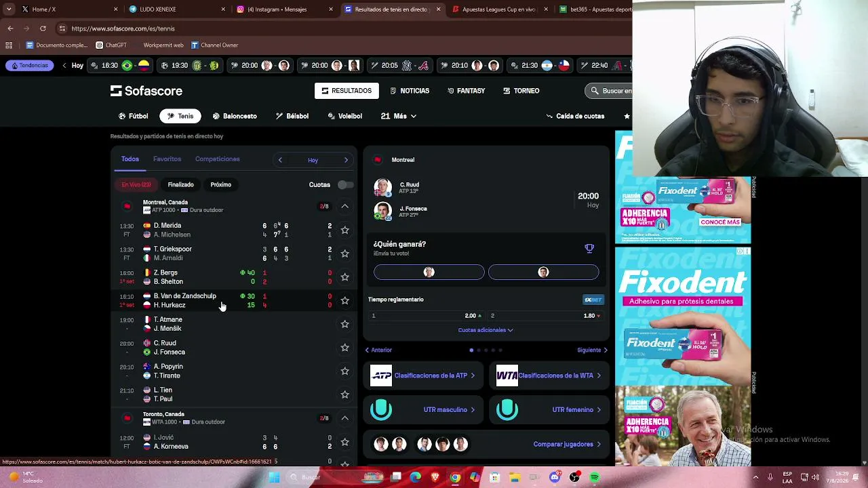Open the 21 Más sports dropdown
The width and height of the screenshot is (868, 488).
click(x=398, y=116)
